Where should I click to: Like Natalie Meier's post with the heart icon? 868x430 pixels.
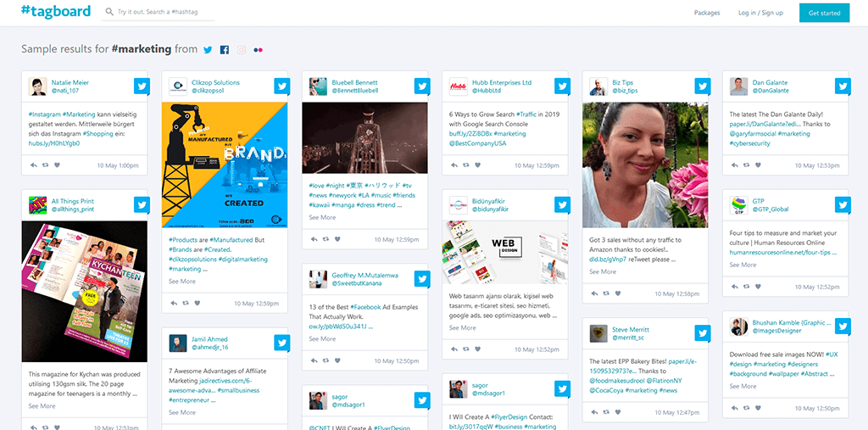[57, 165]
